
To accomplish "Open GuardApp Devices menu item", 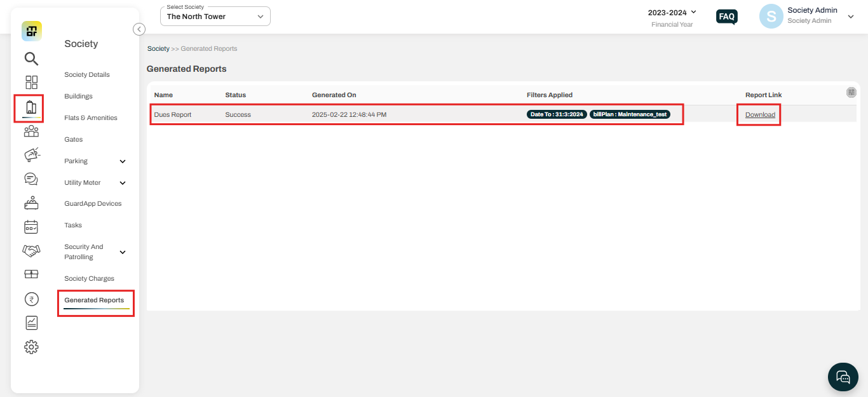I will pyautogui.click(x=93, y=204).
